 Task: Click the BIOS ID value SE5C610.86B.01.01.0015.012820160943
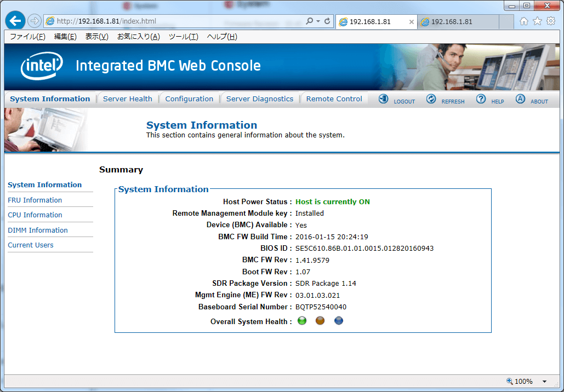(x=364, y=248)
